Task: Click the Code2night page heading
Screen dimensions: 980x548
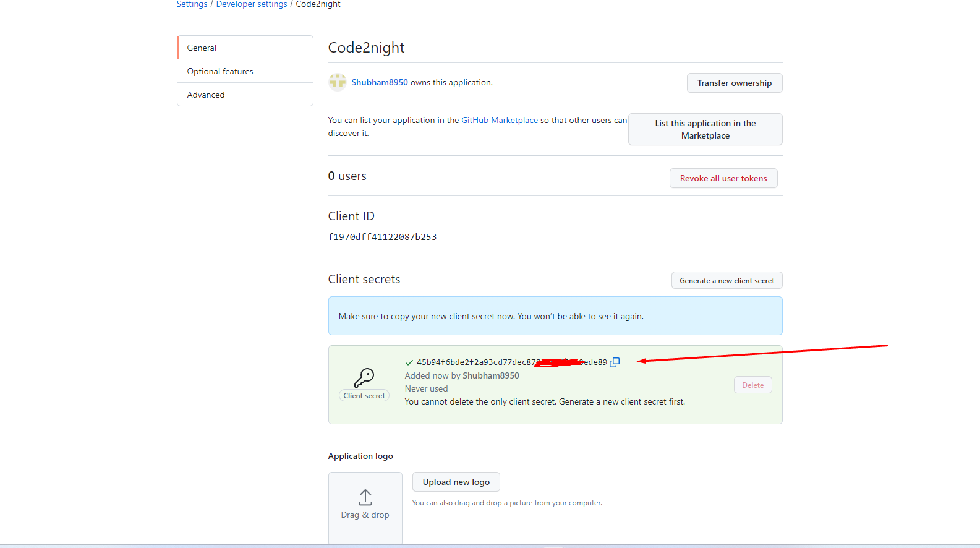Action: point(366,48)
